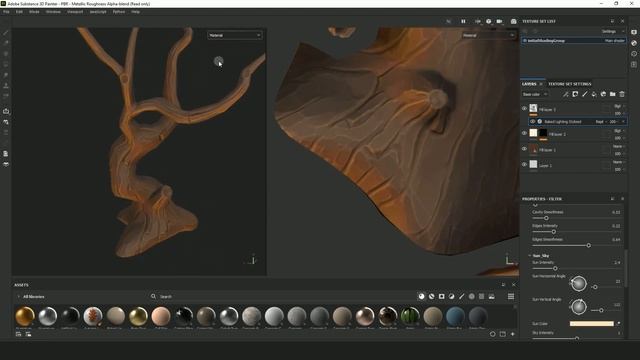Open the log icon on right dock
The height and width of the screenshot is (360, 640).
[x=634, y=64]
